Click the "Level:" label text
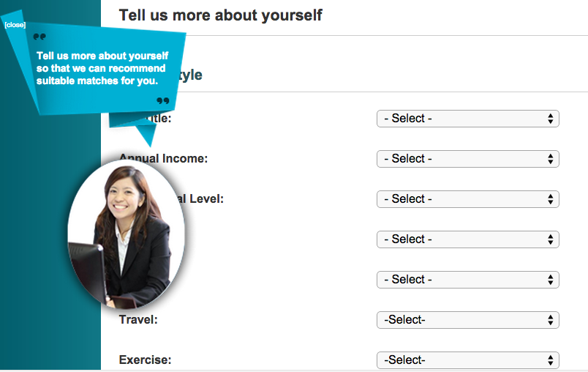Image resolution: width=588 pixels, height=372 pixels. [x=207, y=198]
